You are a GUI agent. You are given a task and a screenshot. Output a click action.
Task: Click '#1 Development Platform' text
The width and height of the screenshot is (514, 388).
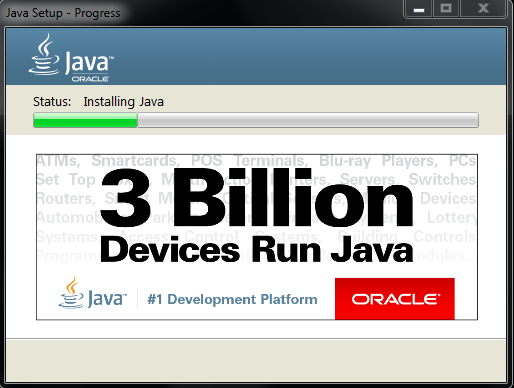[232, 299]
